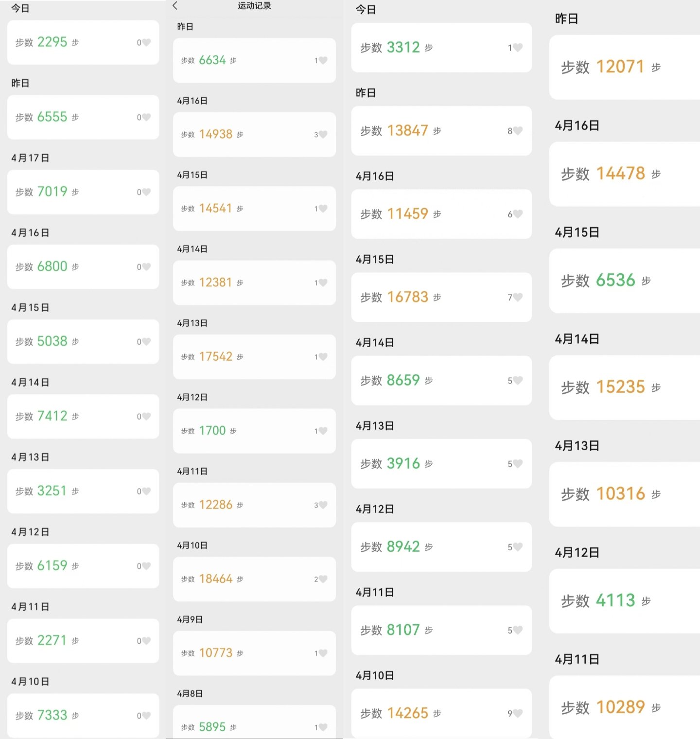
Task: Toggle like on the 3312 steps entry
Action: [518, 48]
